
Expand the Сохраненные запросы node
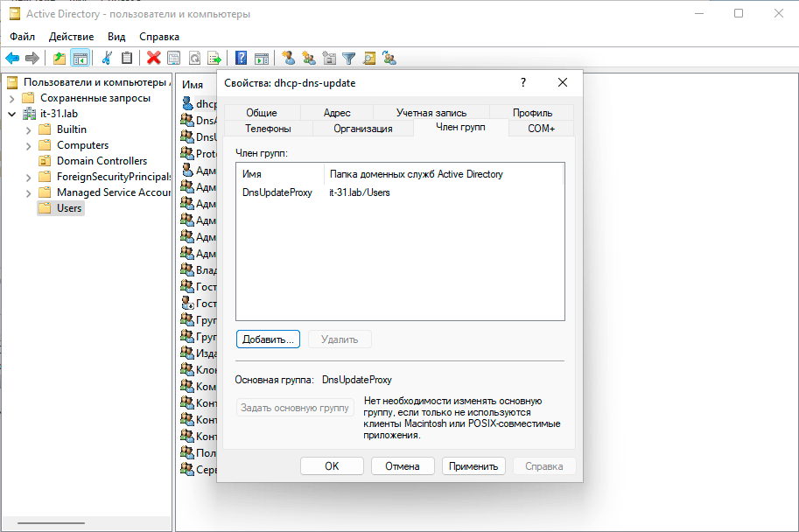12,98
